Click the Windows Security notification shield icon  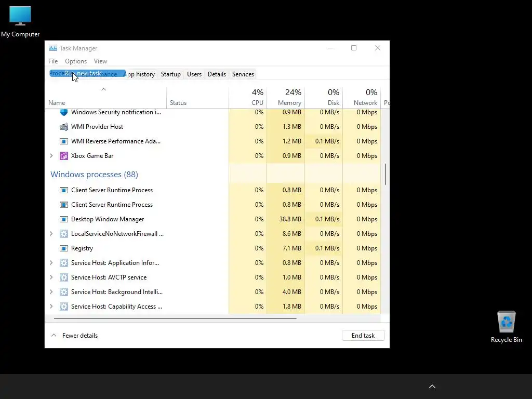pyautogui.click(x=64, y=112)
